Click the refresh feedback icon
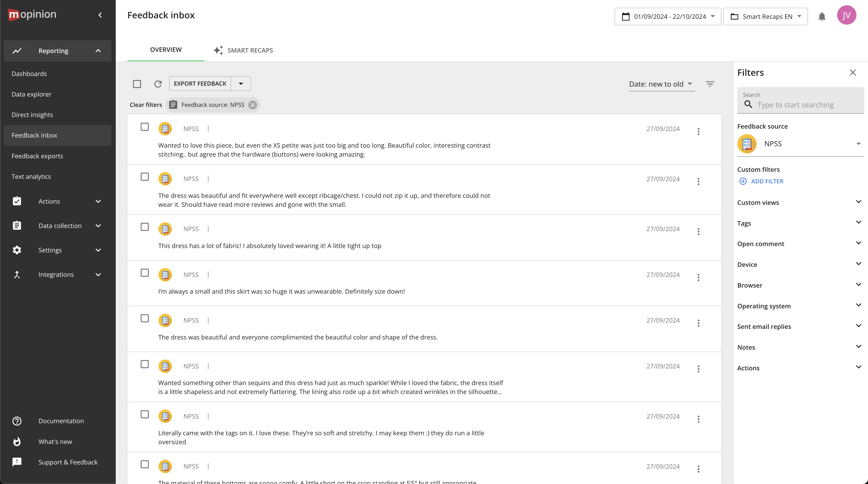Screen dimensions: 868x484 [158, 84]
